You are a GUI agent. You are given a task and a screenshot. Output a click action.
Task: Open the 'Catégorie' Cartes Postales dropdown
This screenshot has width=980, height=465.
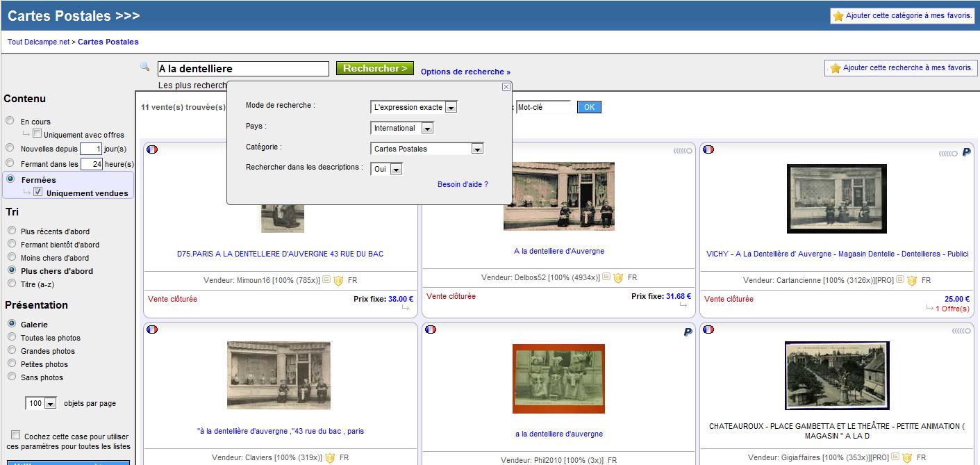click(x=427, y=149)
